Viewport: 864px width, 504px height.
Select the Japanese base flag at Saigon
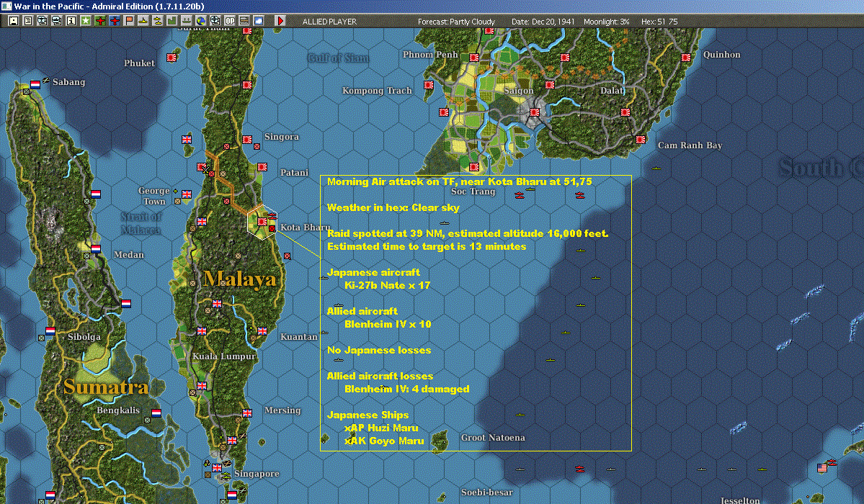point(534,112)
